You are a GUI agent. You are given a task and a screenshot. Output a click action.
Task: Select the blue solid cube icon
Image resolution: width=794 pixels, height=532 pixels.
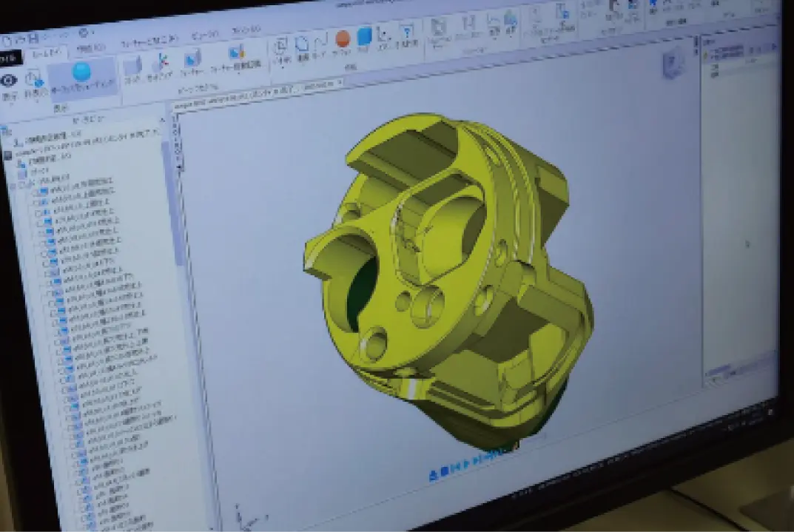click(365, 36)
